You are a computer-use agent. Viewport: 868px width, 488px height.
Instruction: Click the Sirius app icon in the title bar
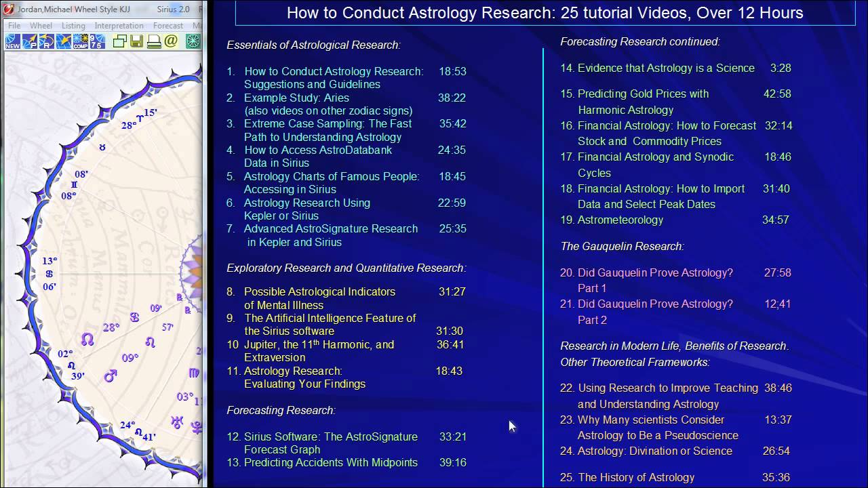[x=9, y=9]
